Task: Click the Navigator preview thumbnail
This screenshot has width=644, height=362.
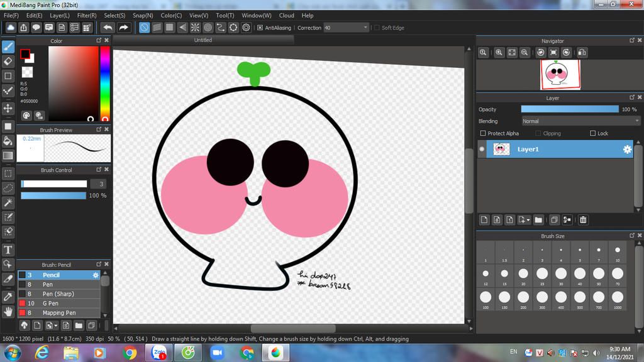Action: (x=560, y=74)
